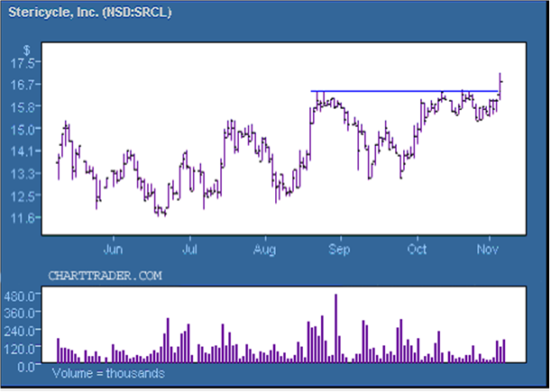Click the '$' price axis symbol
The image size is (551, 392).
[x=27, y=50]
